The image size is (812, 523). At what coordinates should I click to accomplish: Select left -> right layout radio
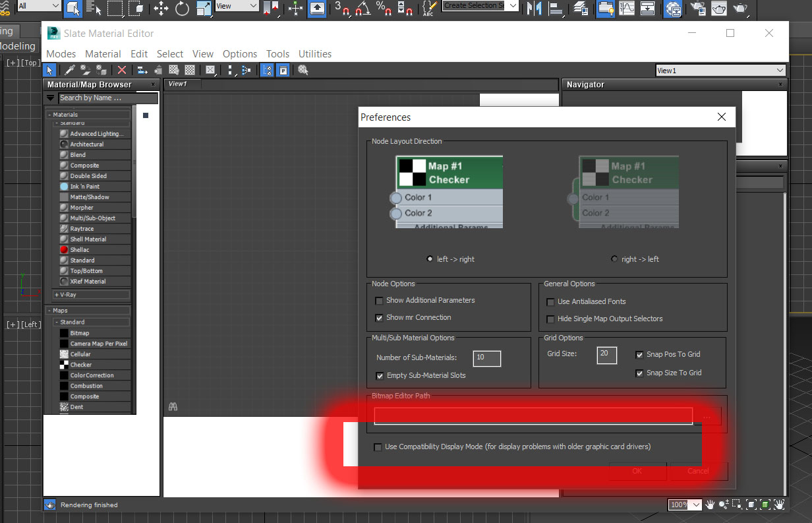[430, 259]
